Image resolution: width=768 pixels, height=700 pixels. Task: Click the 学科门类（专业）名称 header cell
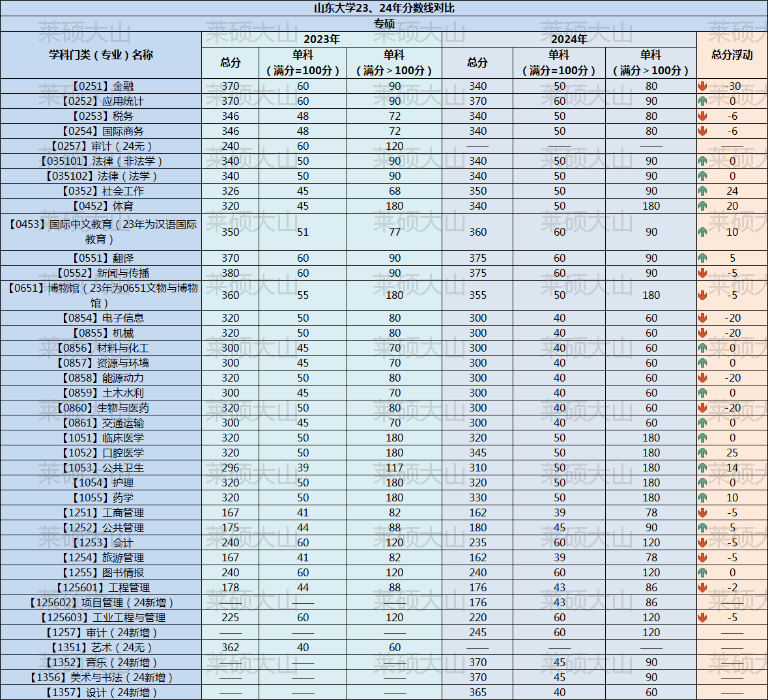point(101,55)
